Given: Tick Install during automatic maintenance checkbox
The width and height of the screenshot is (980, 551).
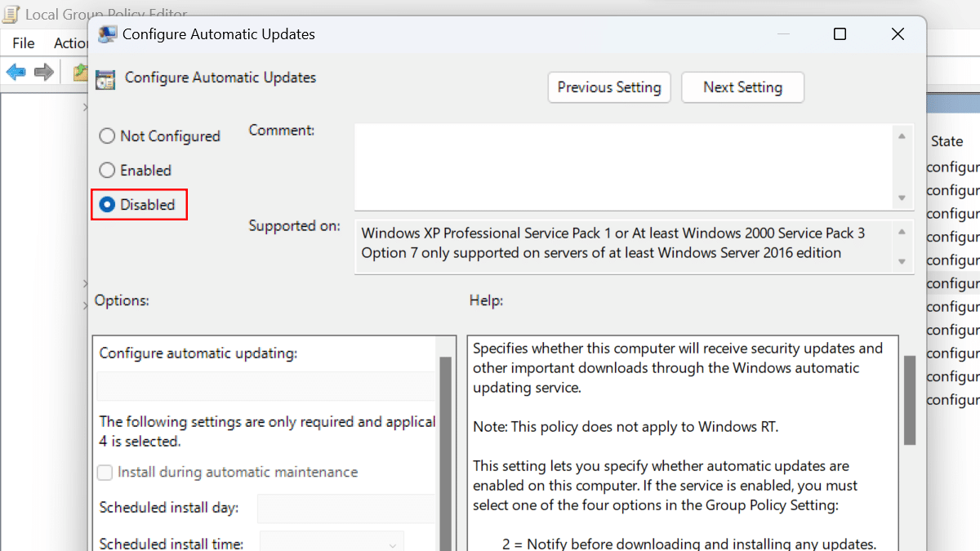Looking at the screenshot, I should pos(105,473).
